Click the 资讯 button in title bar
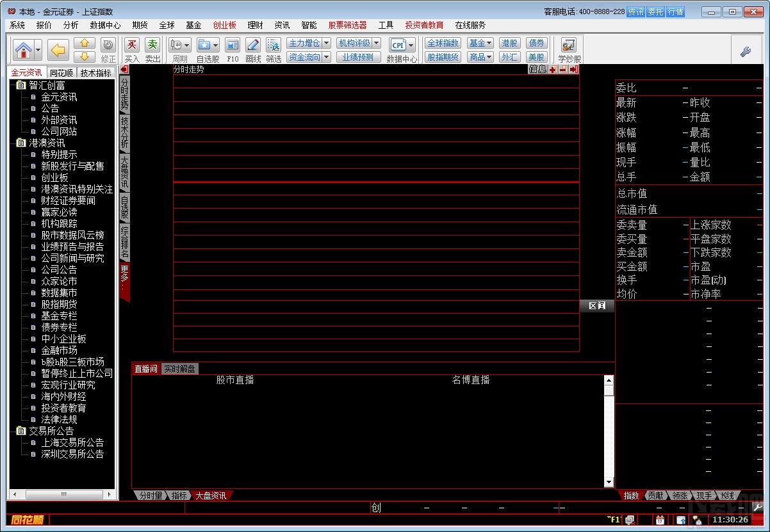Screen dimensions: 770x532 pos(635,12)
